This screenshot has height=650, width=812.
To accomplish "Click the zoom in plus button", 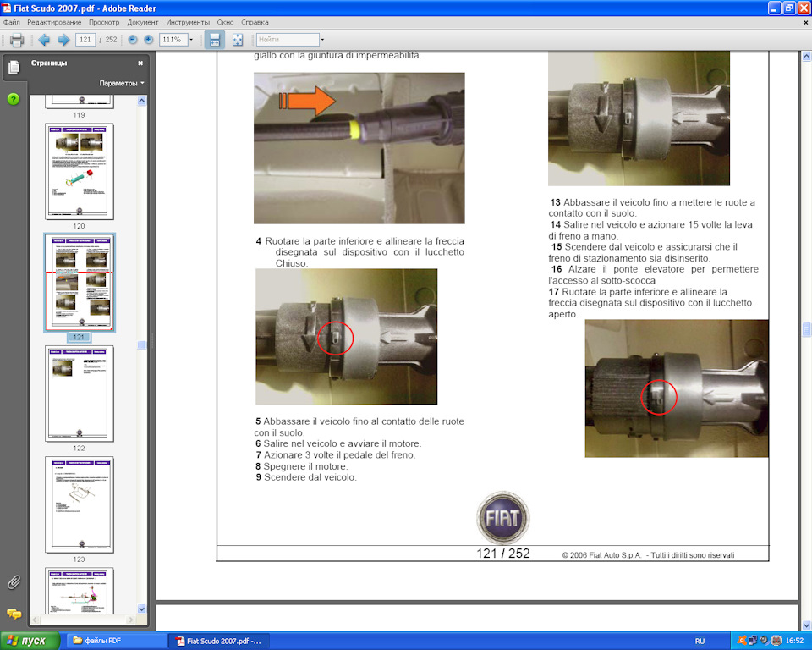I will tap(149, 40).
